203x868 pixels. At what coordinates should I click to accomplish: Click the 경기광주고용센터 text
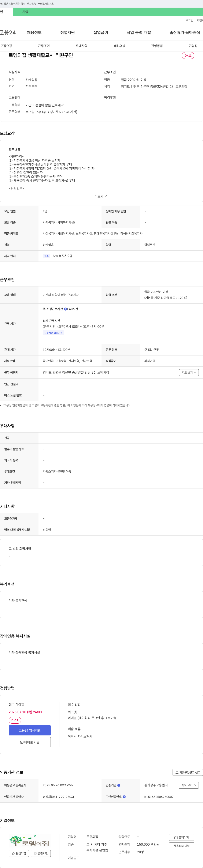[x=156, y=785]
